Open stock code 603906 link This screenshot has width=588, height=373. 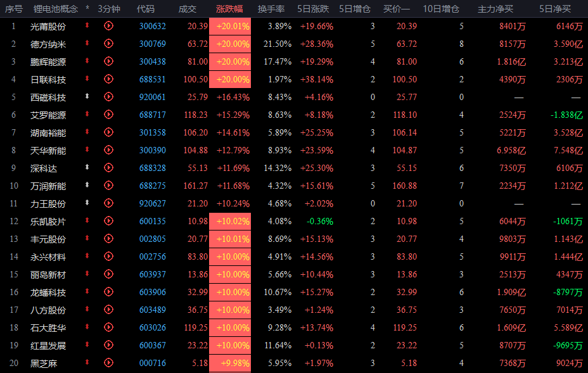point(152,292)
